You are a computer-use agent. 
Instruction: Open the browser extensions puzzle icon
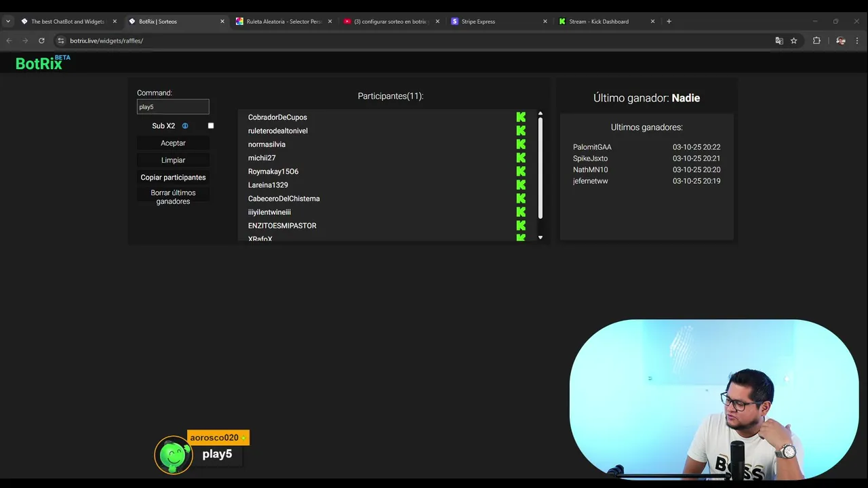816,41
